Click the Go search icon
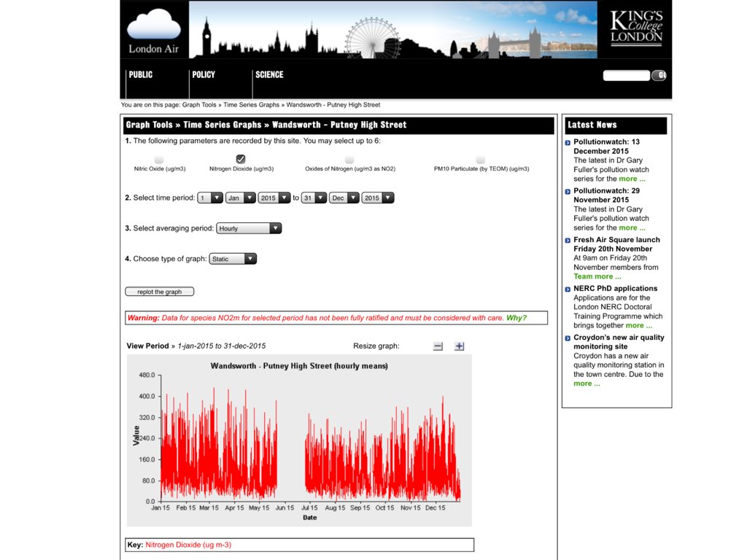 [x=659, y=74]
